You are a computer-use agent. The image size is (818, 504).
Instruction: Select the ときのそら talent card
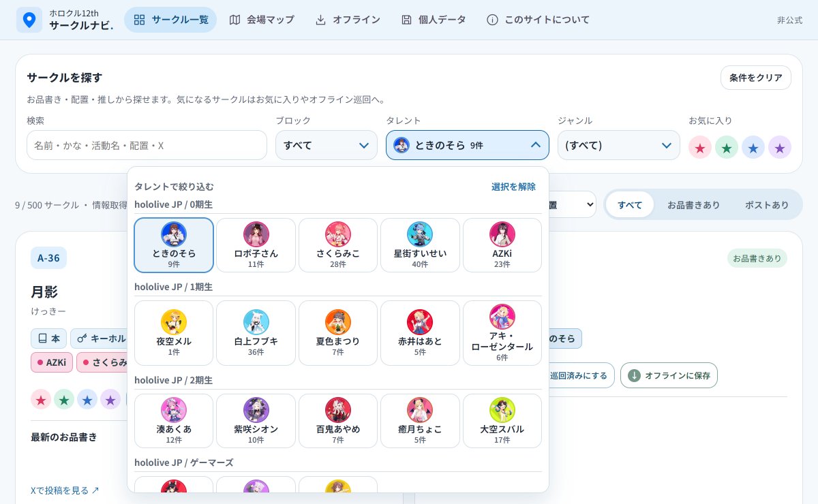[x=174, y=245]
